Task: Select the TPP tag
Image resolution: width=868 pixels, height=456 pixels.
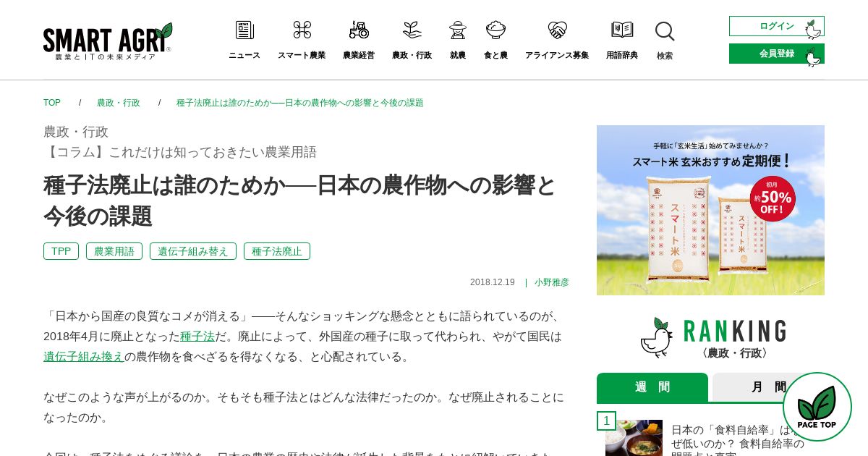Action: 61,251
